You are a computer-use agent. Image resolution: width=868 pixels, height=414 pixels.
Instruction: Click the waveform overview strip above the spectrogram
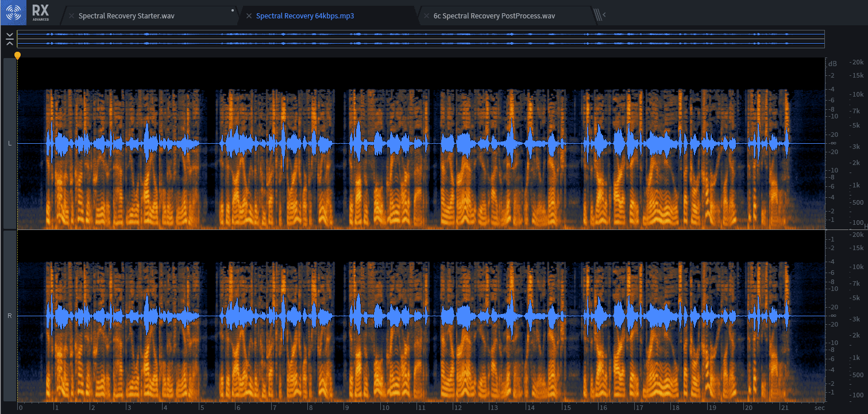click(x=421, y=39)
